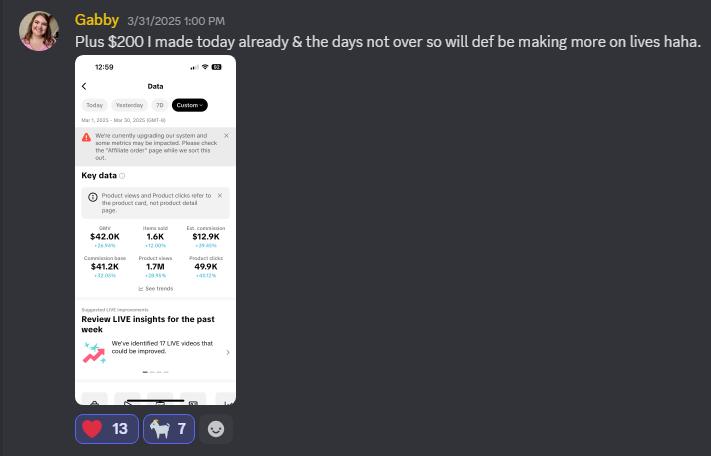Expand the Custom date range dropdown

[x=190, y=105]
